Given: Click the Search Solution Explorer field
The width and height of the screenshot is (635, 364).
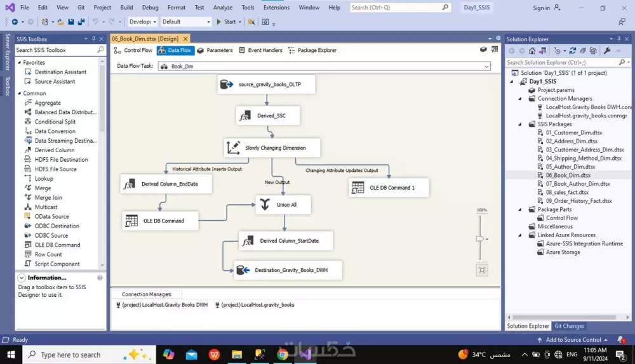Looking at the screenshot, I should click(562, 62).
